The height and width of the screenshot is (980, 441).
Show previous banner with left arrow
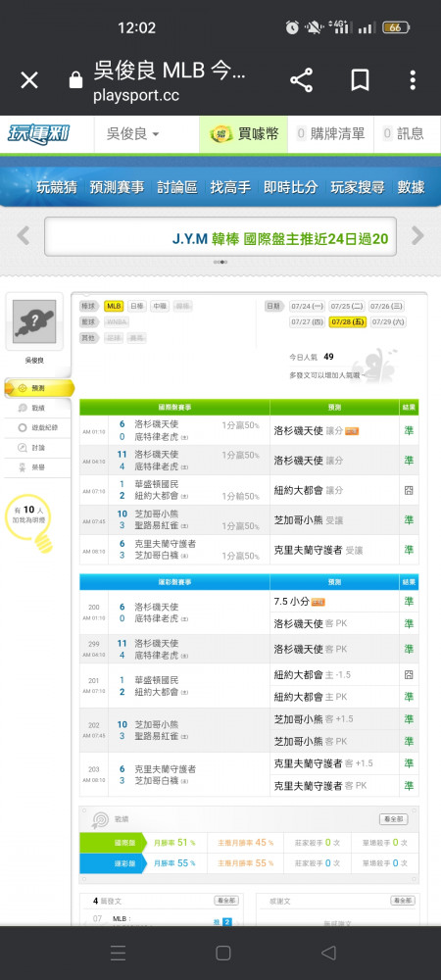(x=24, y=235)
